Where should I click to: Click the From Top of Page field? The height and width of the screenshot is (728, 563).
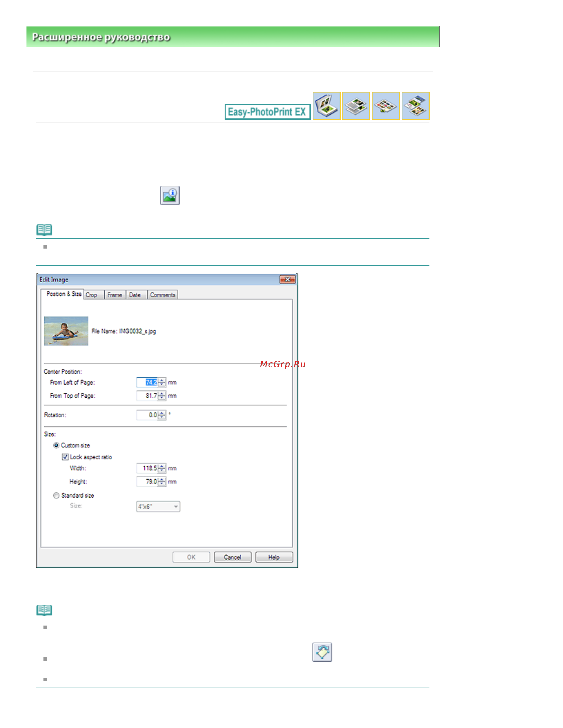[147, 396]
